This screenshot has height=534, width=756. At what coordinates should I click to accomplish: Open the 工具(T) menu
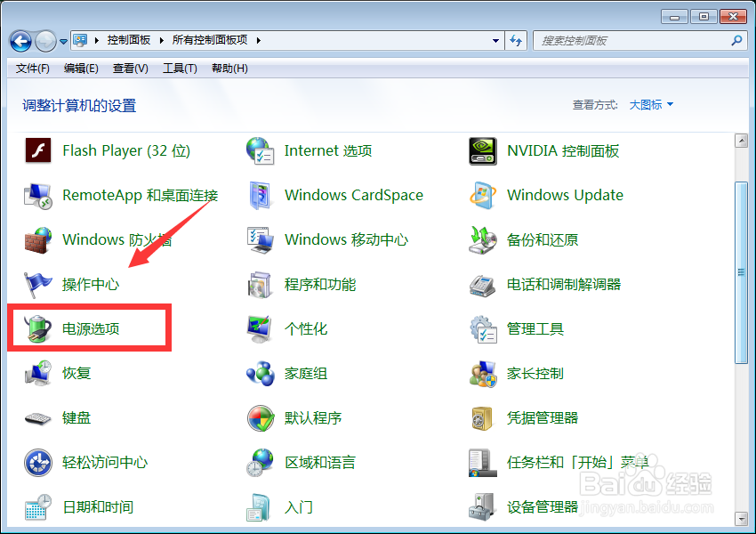click(x=180, y=69)
